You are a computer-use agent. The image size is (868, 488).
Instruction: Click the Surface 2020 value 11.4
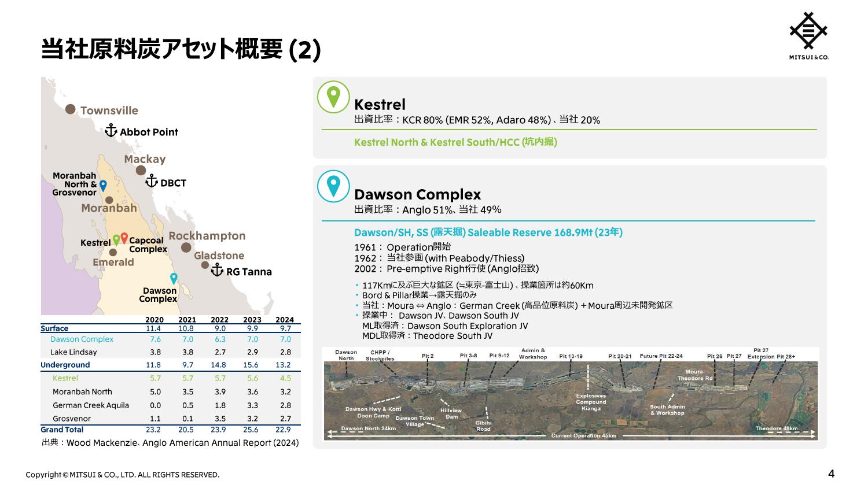(x=153, y=328)
